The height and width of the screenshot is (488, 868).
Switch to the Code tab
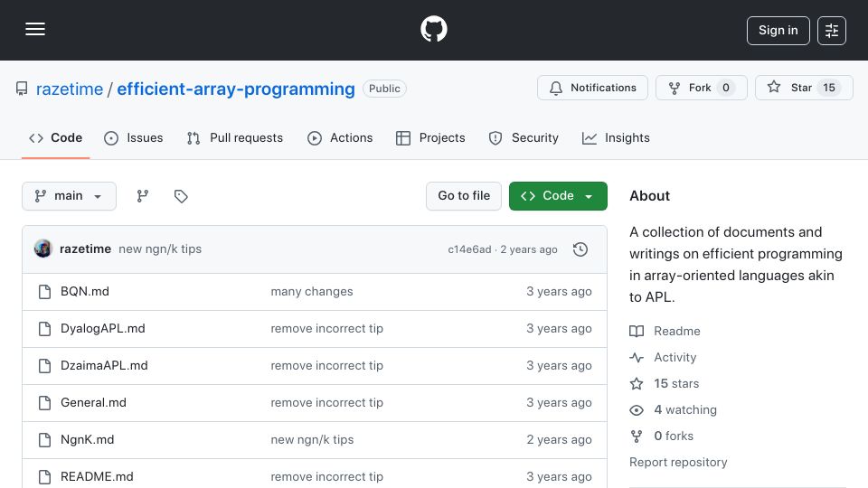tap(55, 137)
